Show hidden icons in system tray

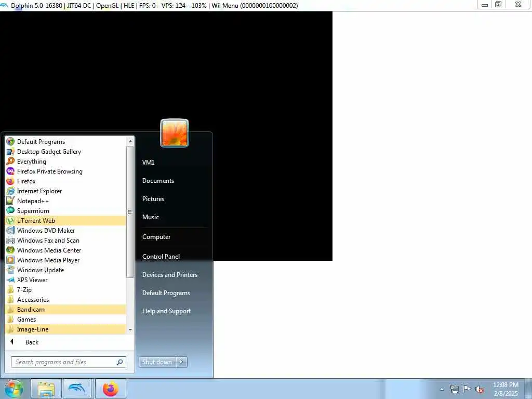[x=442, y=389]
